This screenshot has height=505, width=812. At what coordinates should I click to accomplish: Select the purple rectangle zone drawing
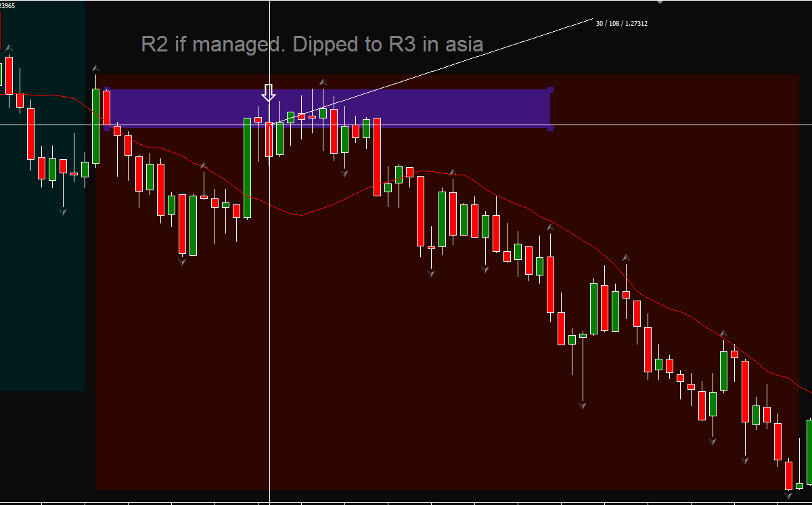pos(328,108)
